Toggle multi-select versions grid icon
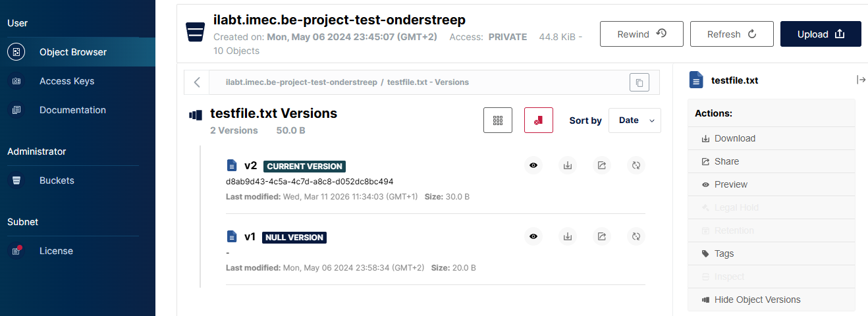The width and height of the screenshot is (868, 316). point(498,120)
